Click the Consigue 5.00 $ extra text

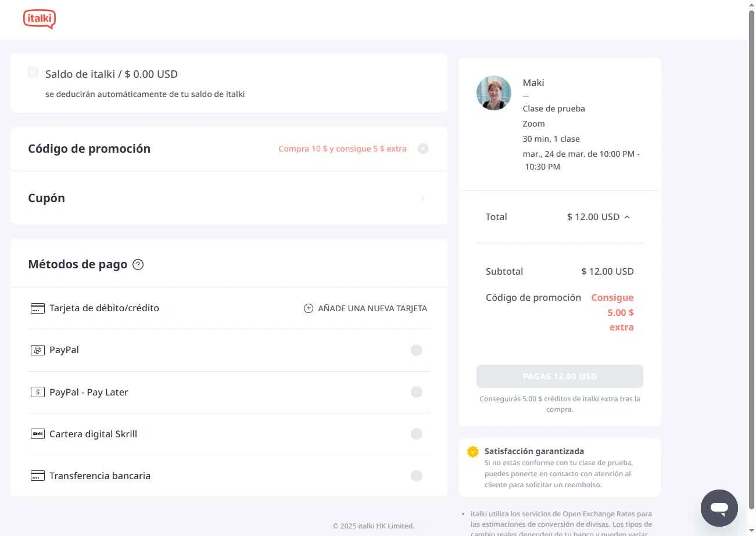612,312
